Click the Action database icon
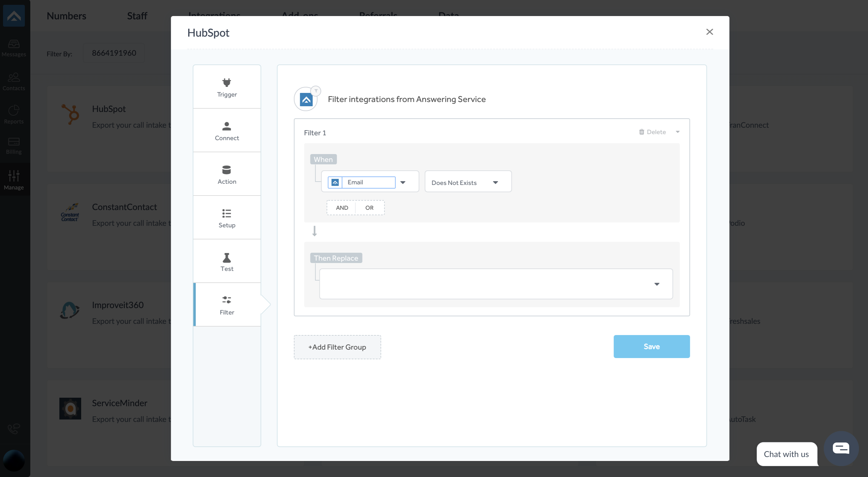868x477 pixels. 227,170
